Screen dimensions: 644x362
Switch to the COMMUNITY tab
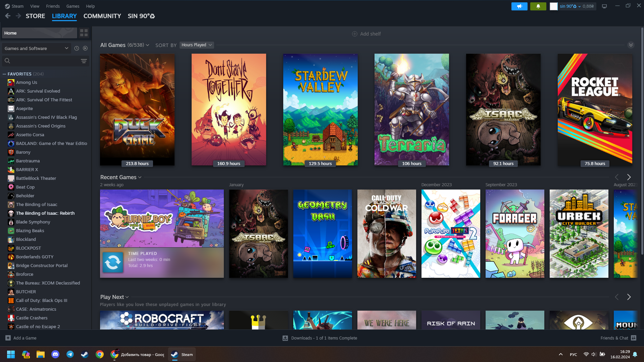pyautogui.click(x=102, y=16)
